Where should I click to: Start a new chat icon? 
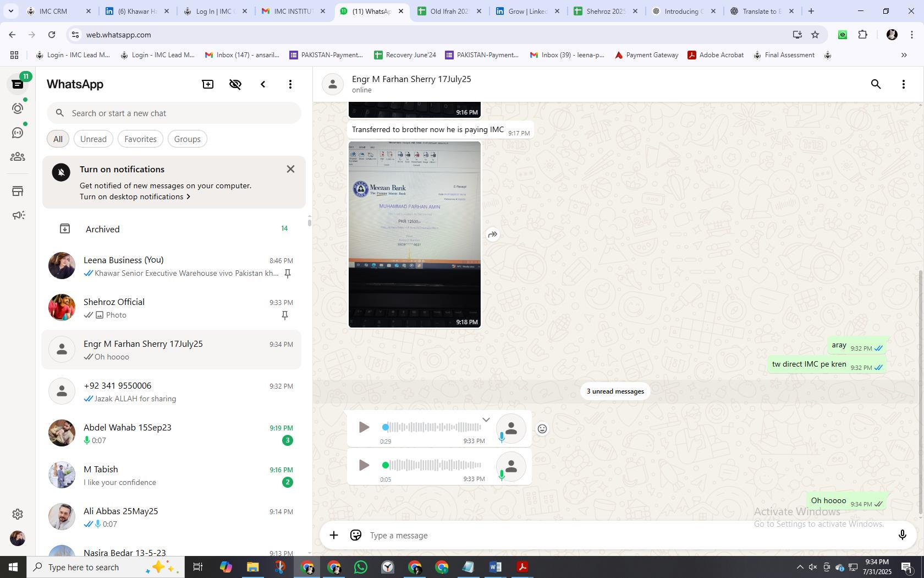(x=208, y=84)
